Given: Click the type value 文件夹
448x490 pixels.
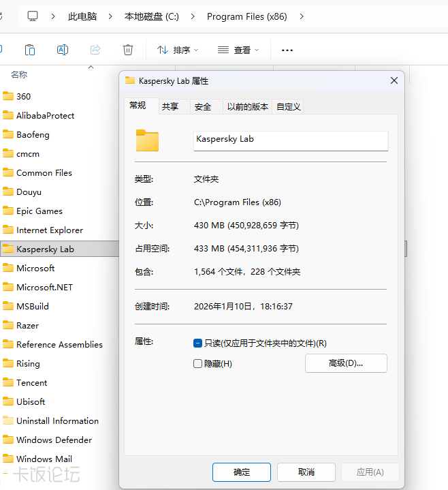Looking at the screenshot, I should pyautogui.click(x=206, y=179).
